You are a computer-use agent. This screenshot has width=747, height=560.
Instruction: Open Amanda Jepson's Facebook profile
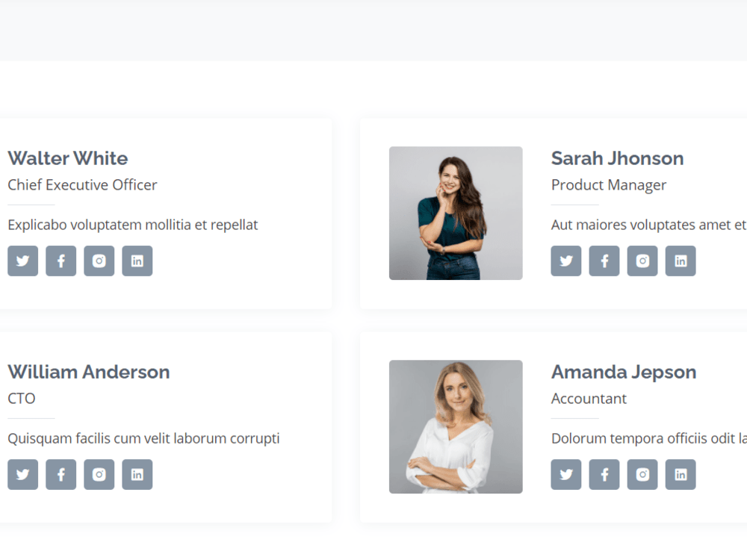coord(604,474)
